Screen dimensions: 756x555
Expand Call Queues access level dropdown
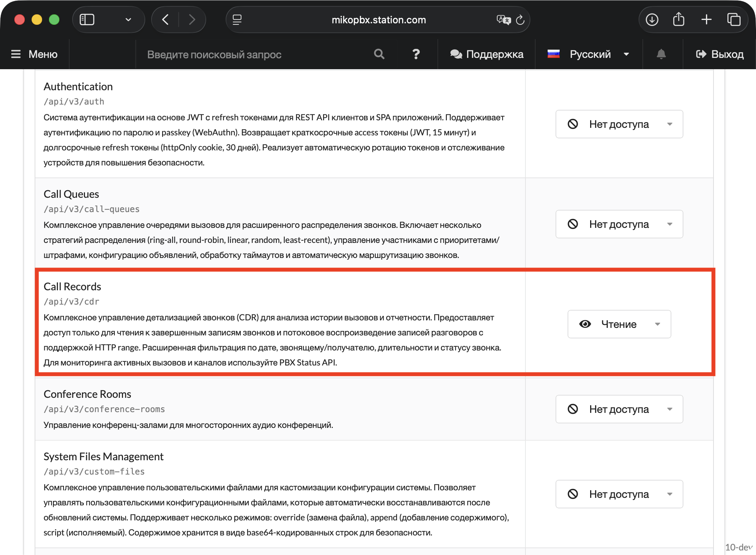(619, 224)
